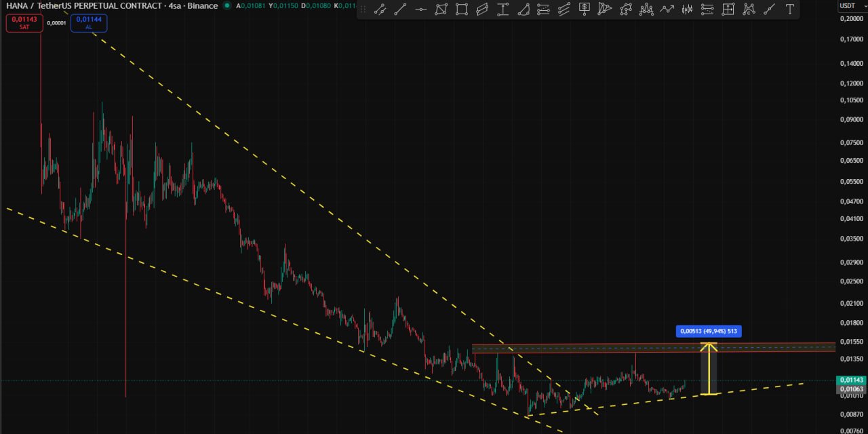This screenshot has width=868, height=434.
Task: Select the rotated rectangle tool
Action: tap(441, 9)
